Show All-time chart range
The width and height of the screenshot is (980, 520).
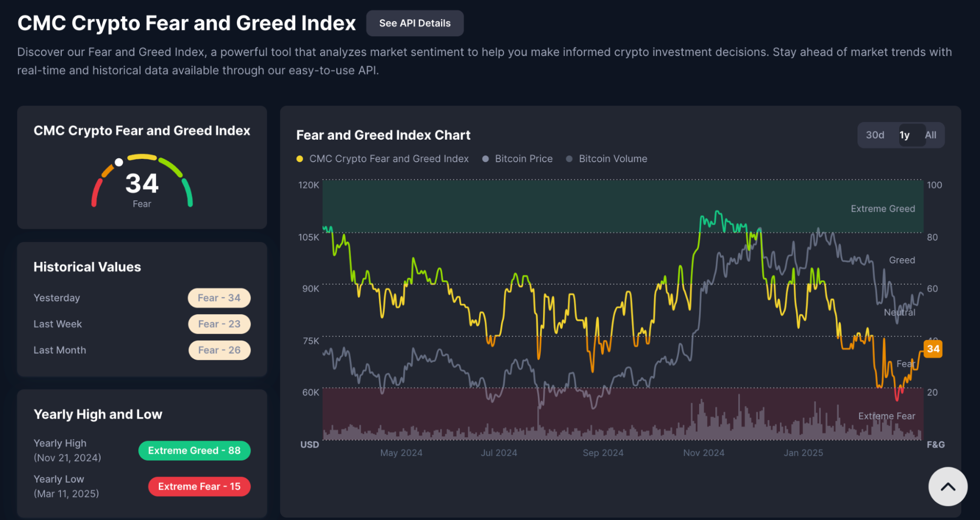coord(930,135)
